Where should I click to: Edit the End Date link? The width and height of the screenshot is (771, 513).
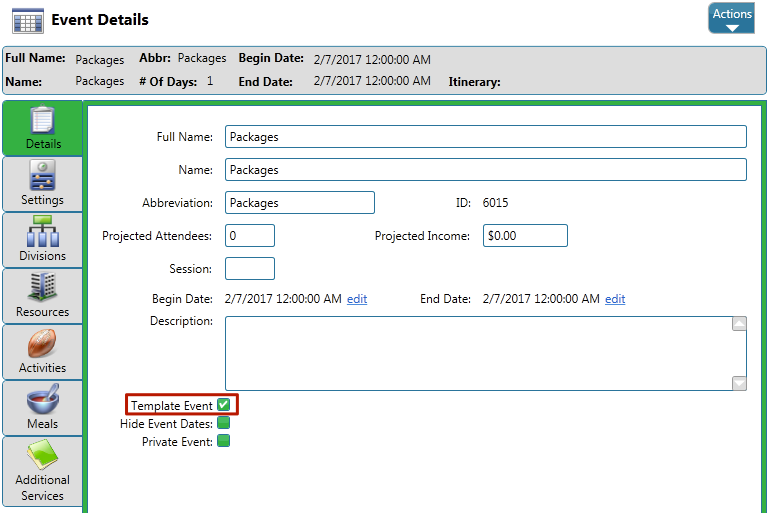coord(615,299)
